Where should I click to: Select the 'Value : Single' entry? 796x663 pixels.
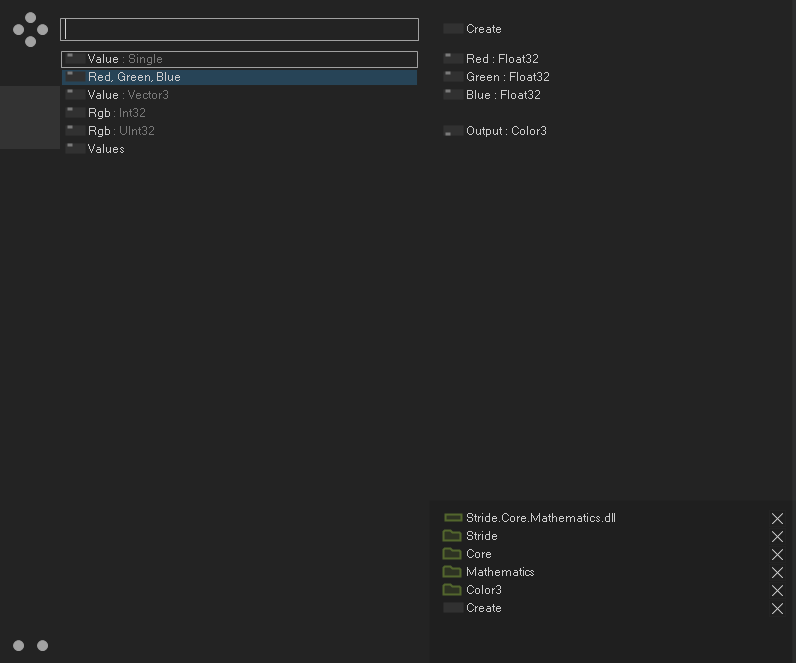pos(240,59)
